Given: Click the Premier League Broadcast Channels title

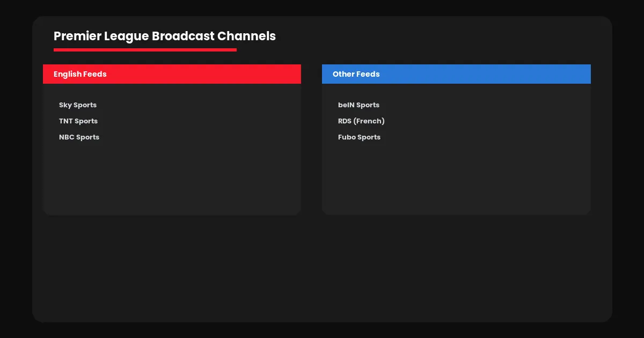Looking at the screenshot, I should 165,36.
